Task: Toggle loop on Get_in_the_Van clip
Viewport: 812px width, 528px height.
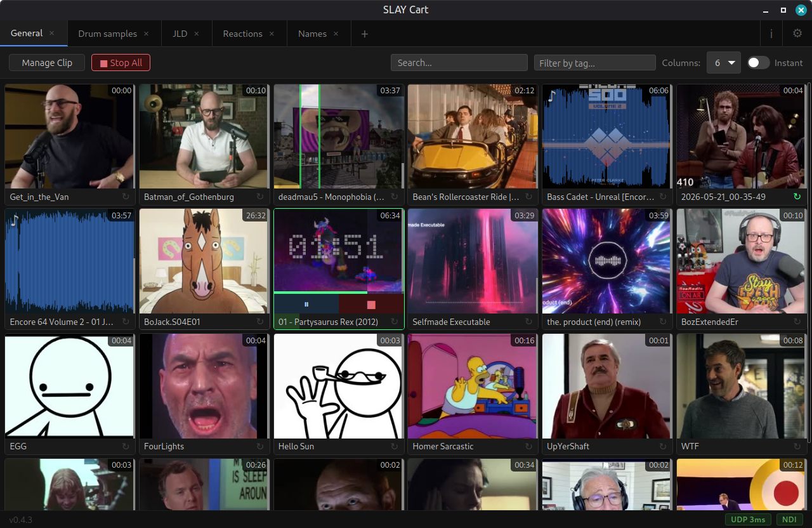Action: pos(126,197)
